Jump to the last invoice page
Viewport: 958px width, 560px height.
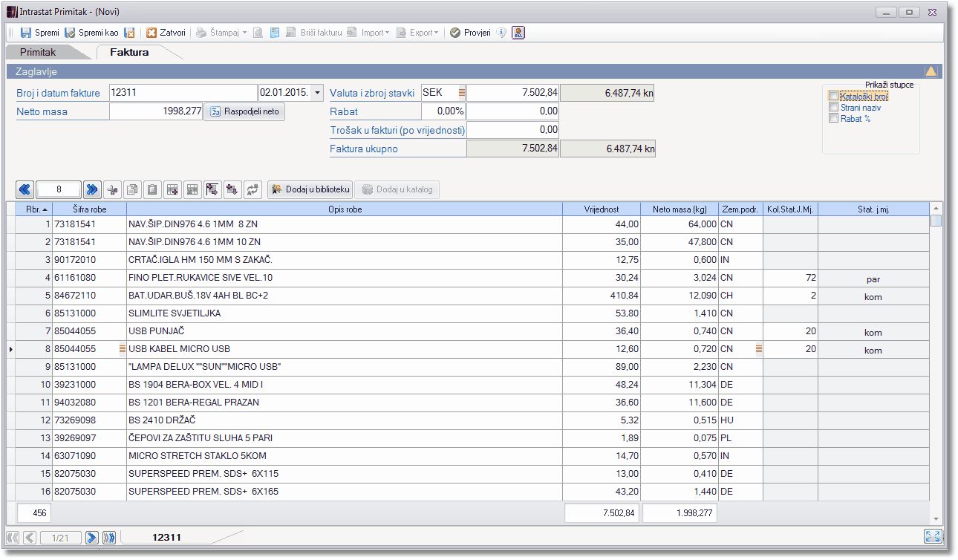108,537
